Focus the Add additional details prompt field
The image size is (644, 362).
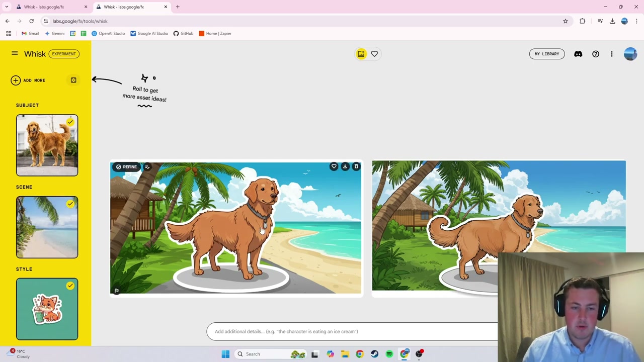352,331
